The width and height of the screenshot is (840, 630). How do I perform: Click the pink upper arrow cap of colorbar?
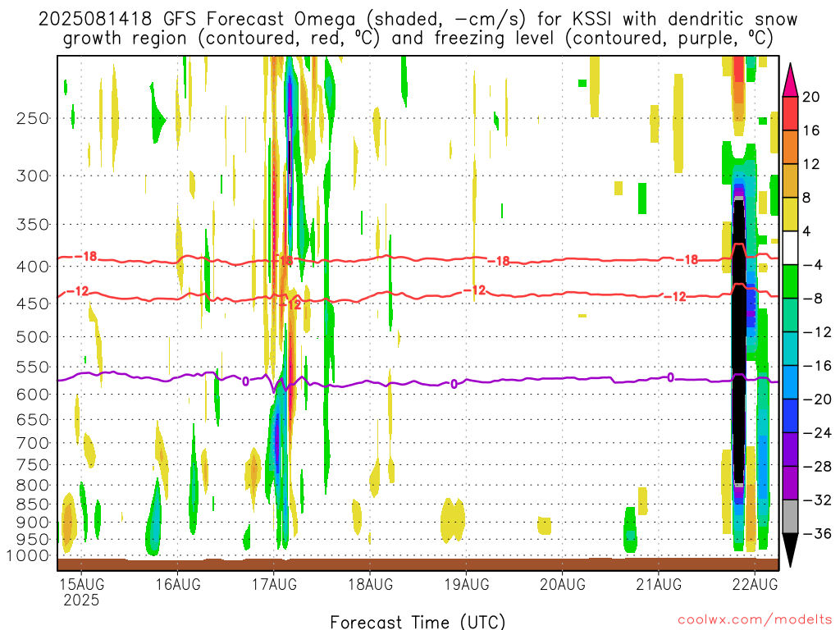[x=790, y=81]
